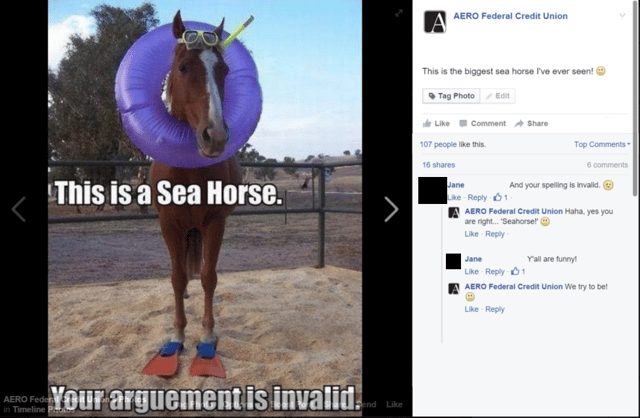
Task: Click the Comment speech bubble icon
Action: [x=463, y=123]
